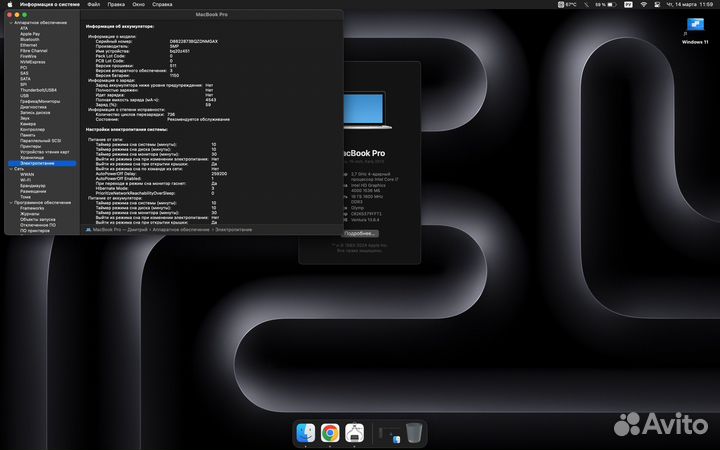The width and height of the screenshot is (720, 450).
Task: Select Устройство чтения карт in the sidebar
Action: (x=45, y=152)
